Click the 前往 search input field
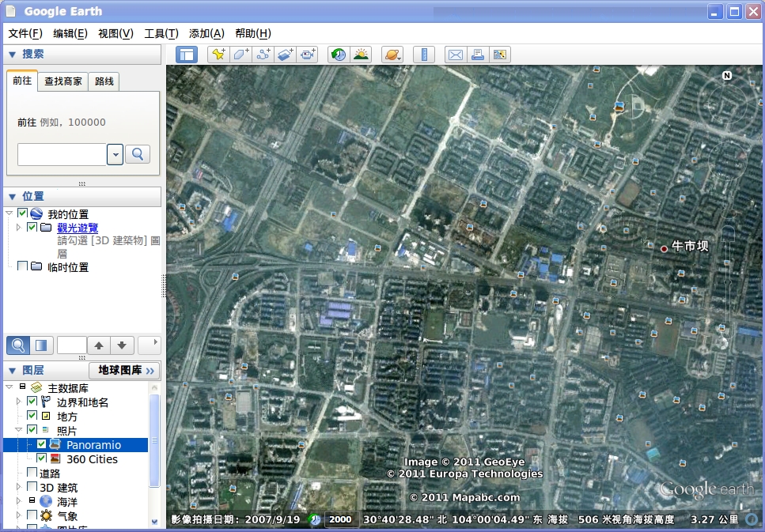Screen dimensions: 765x532 pyautogui.click(x=62, y=155)
